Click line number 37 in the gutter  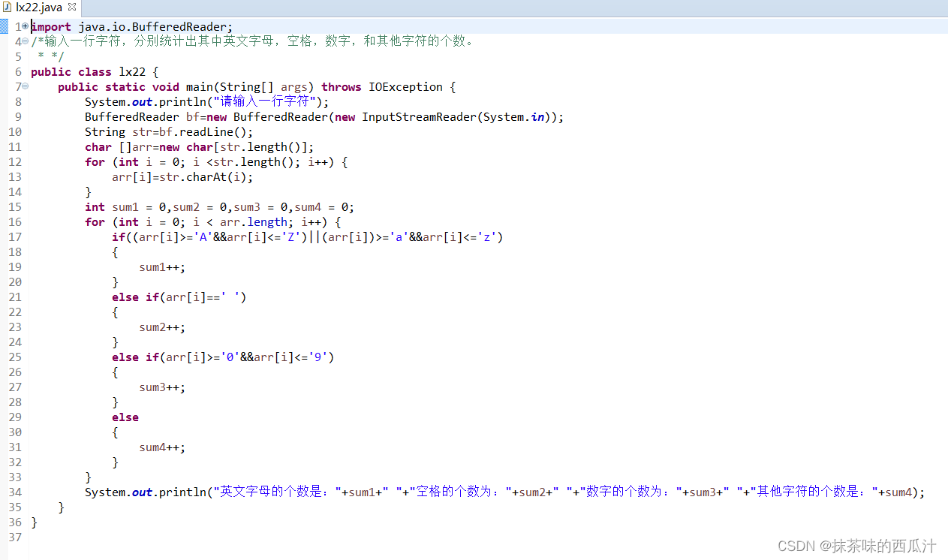tap(15, 537)
